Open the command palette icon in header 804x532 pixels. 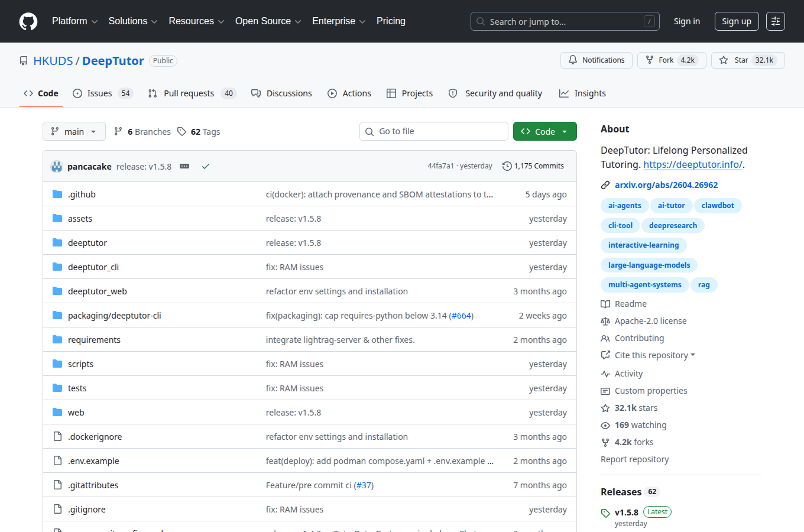776,21
